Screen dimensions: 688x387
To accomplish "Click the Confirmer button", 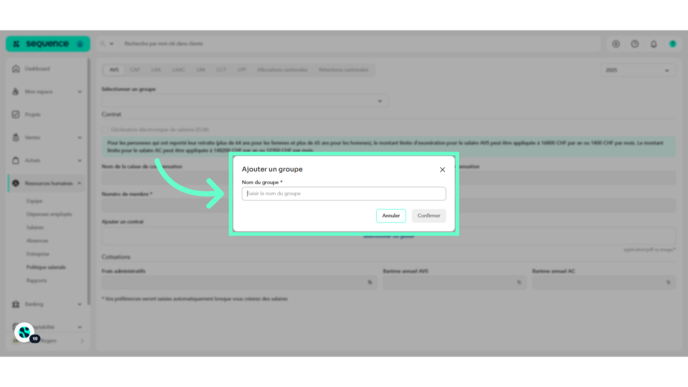I will click(x=429, y=216).
